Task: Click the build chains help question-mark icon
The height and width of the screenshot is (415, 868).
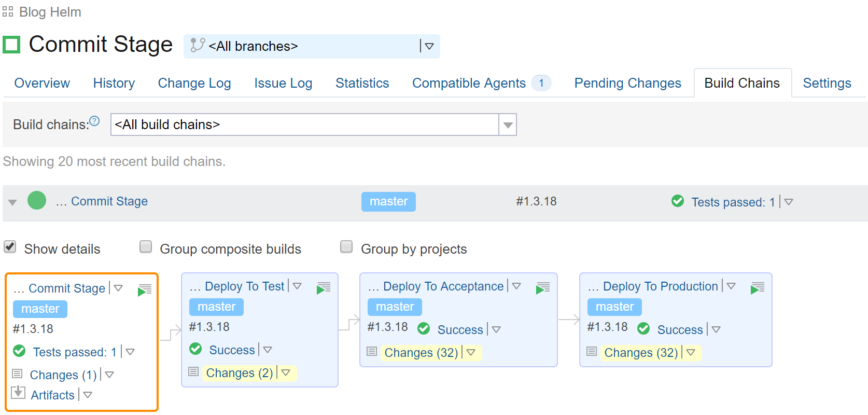Action: point(94,121)
